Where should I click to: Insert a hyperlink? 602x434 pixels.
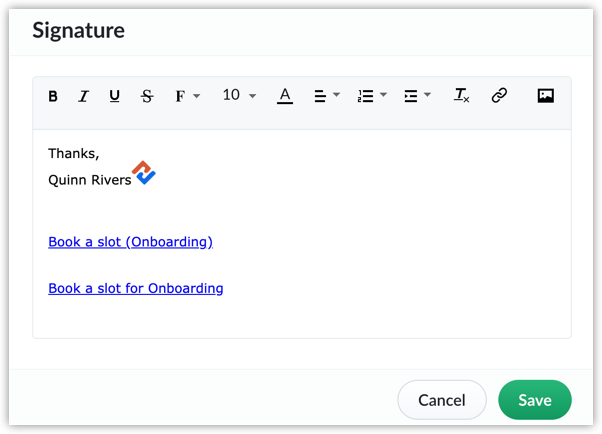click(499, 96)
